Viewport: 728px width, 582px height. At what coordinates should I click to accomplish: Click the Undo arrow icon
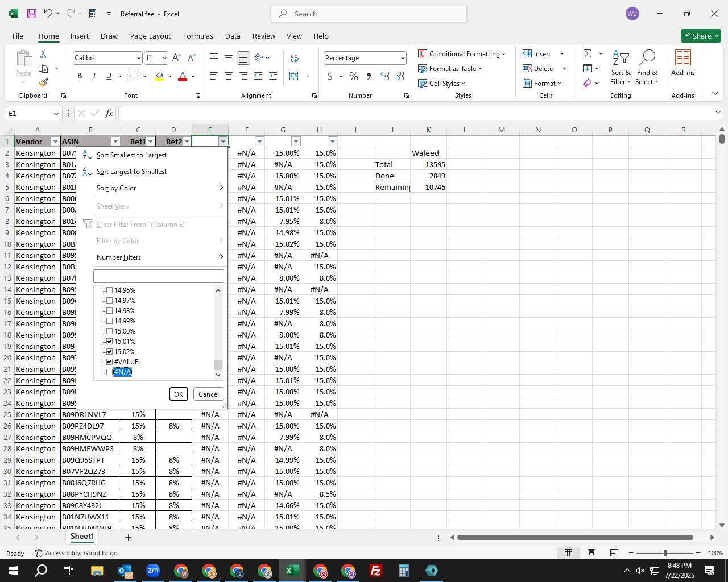[x=48, y=14]
